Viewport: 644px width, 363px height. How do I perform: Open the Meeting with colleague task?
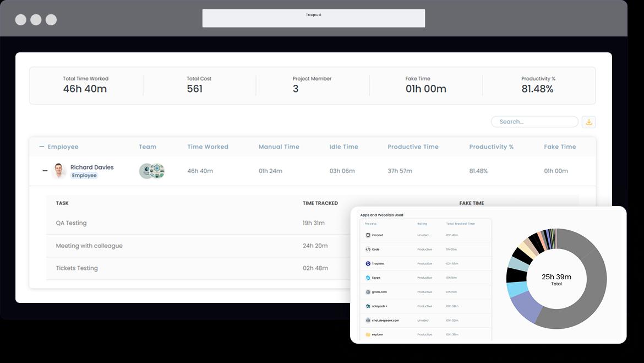coord(89,246)
